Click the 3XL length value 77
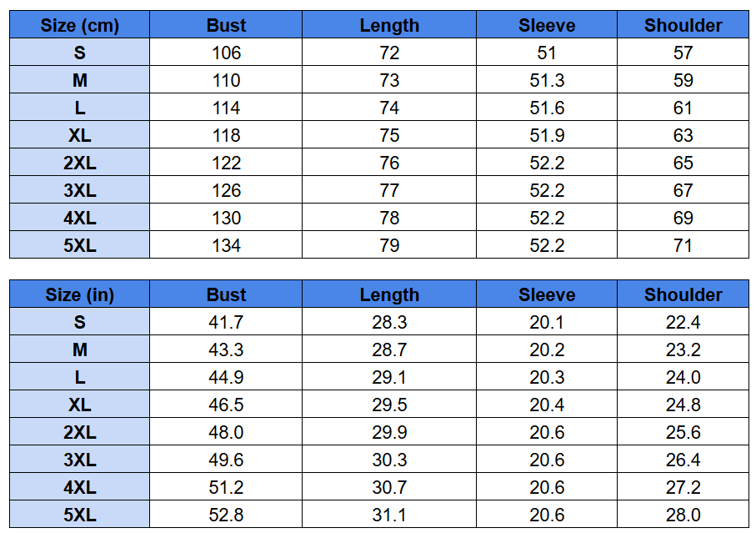756x533 pixels. [x=389, y=190]
